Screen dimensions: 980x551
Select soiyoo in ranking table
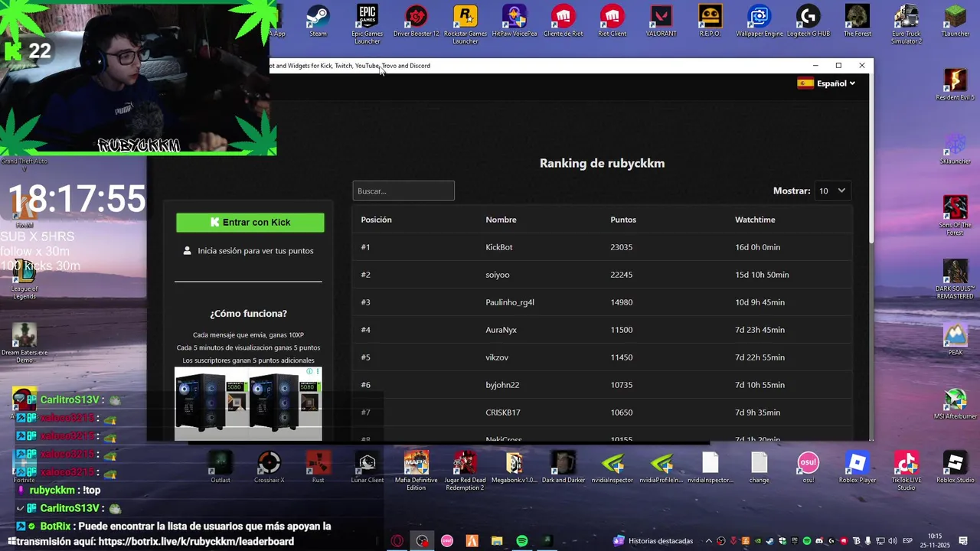click(x=498, y=275)
